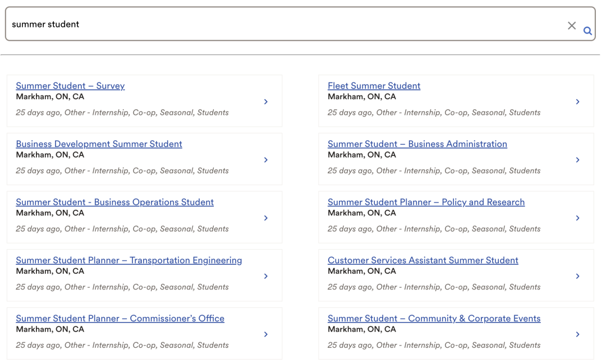Click the chevron on Fleet Summer Student card

tap(577, 102)
